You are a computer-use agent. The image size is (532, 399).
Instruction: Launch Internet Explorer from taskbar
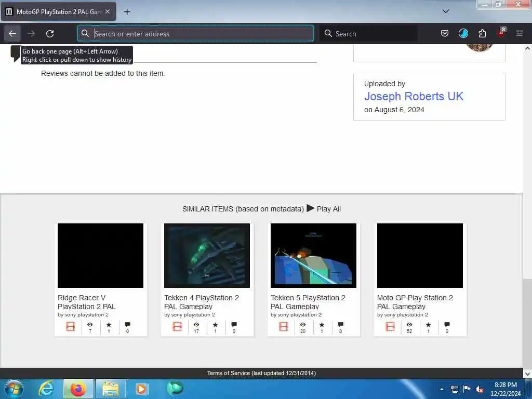click(x=46, y=389)
